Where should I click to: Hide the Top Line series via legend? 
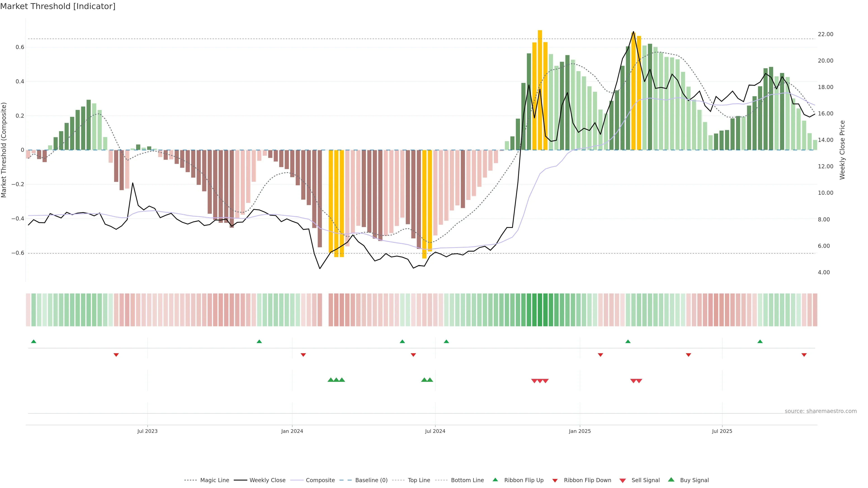pyautogui.click(x=419, y=480)
